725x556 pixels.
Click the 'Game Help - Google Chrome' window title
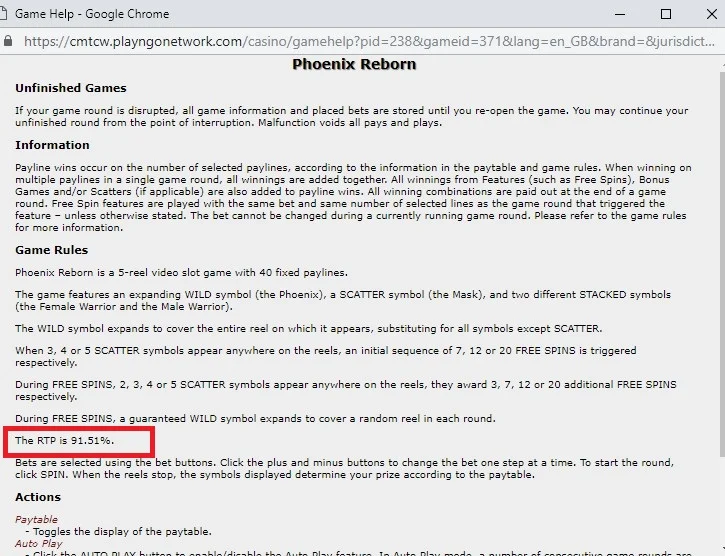point(92,14)
